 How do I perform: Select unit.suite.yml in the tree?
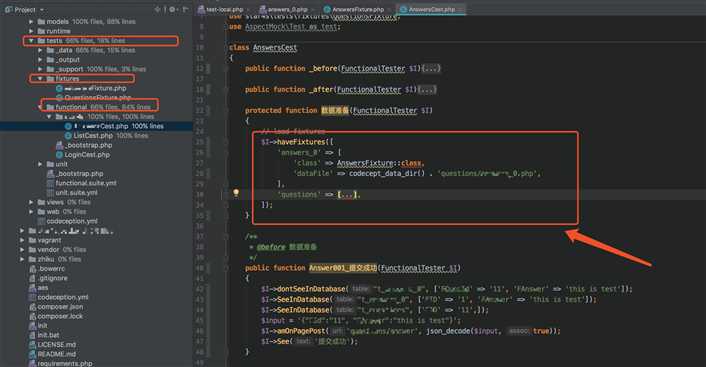point(76,192)
